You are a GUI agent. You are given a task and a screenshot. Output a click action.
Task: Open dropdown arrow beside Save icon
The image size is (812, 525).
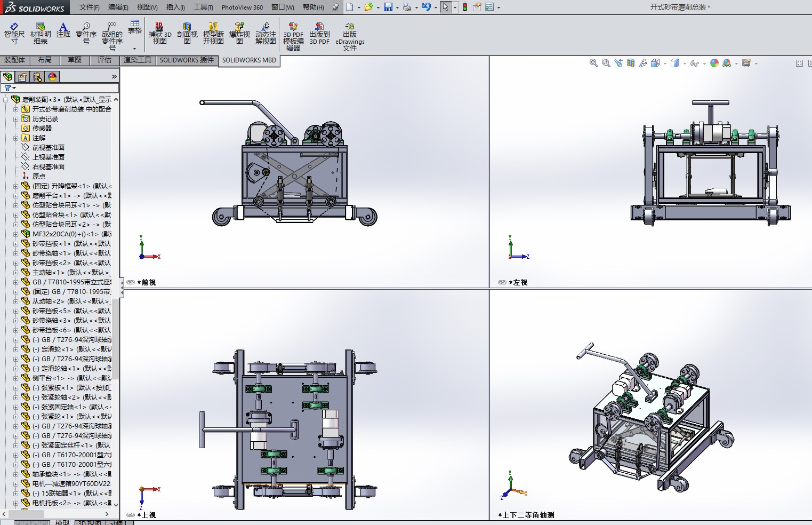(x=397, y=7)
